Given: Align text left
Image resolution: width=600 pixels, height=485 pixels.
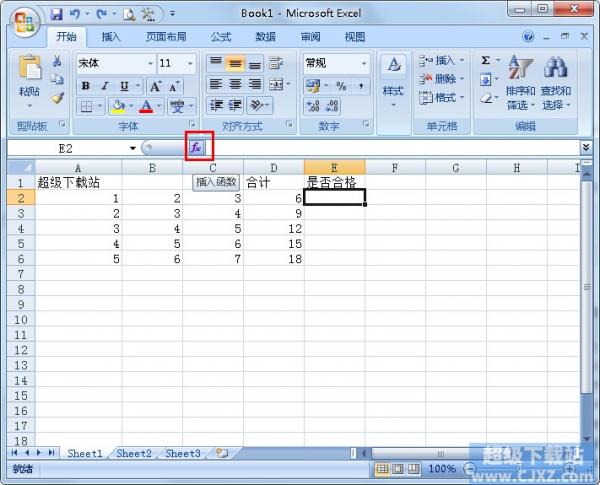Looking at the screenshot, I should coord(216,84).
